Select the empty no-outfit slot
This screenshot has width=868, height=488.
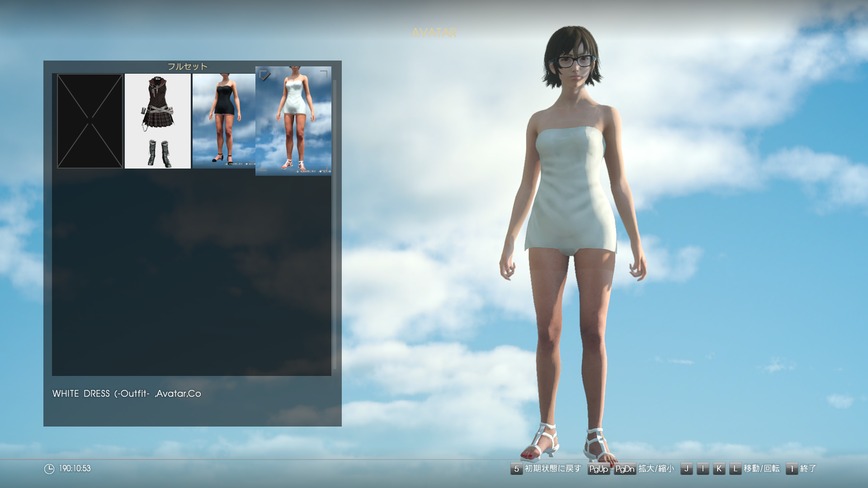coord(90,121)
